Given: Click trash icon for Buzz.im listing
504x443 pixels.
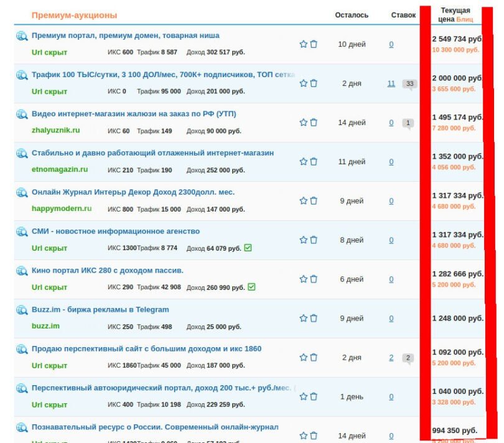Looking at the screenshot, I should (x=314, y=318).
